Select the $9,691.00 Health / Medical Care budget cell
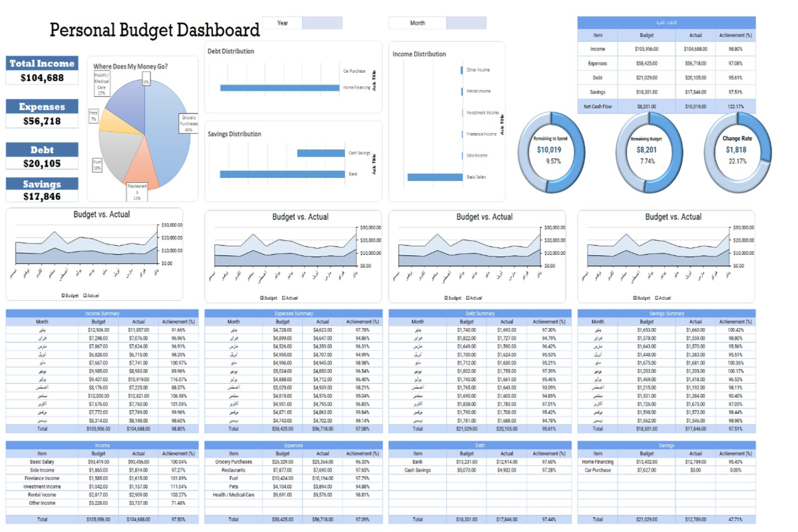Image resolution: width=798 pixels, height=532 pixels. pyautogui.click(x=283, y=495)
